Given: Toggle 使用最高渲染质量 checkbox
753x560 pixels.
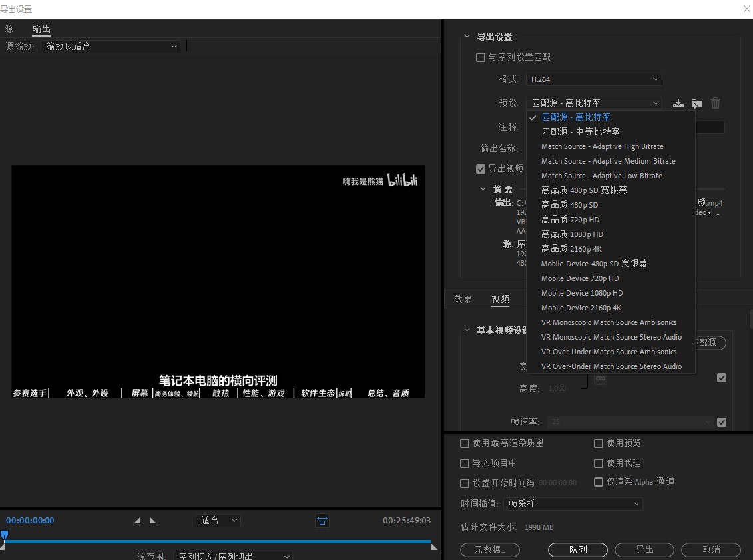Looking at the screenshot, I should click(x=465, y=443).
